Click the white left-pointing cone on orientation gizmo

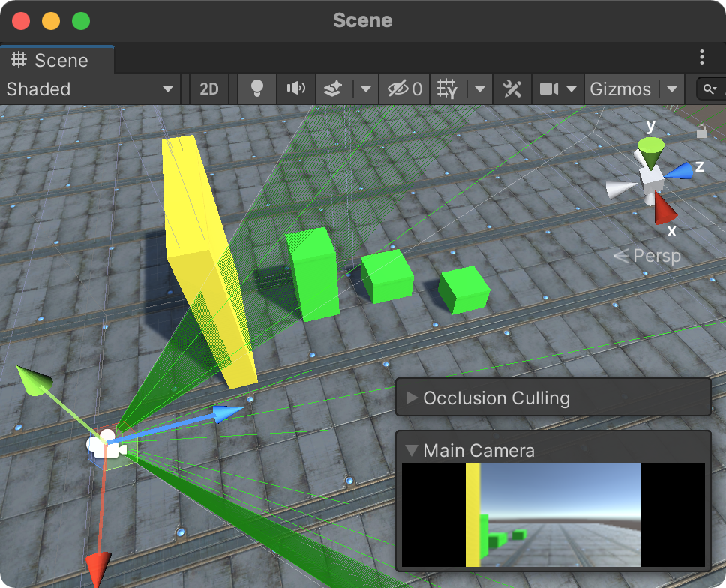tap(621, 189)
